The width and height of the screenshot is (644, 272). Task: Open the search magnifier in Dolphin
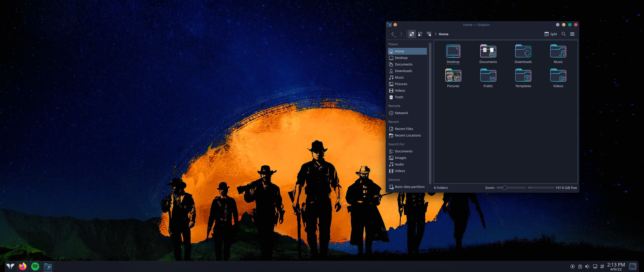click(563, 34)
